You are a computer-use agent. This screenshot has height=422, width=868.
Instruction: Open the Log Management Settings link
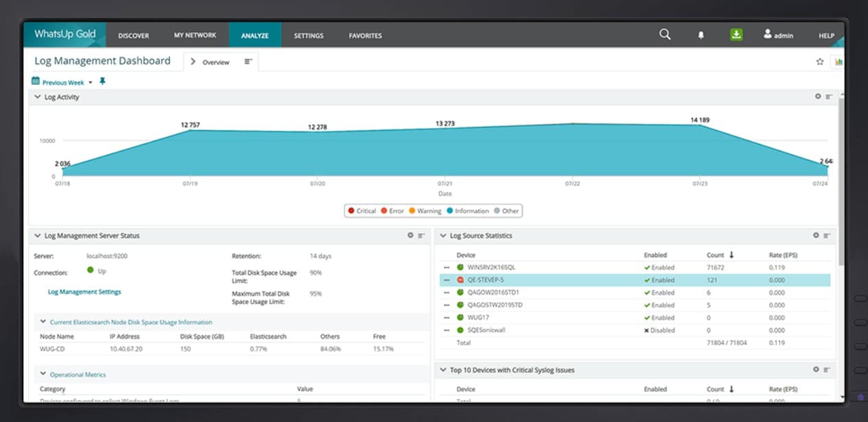click(x=84, y=292)
